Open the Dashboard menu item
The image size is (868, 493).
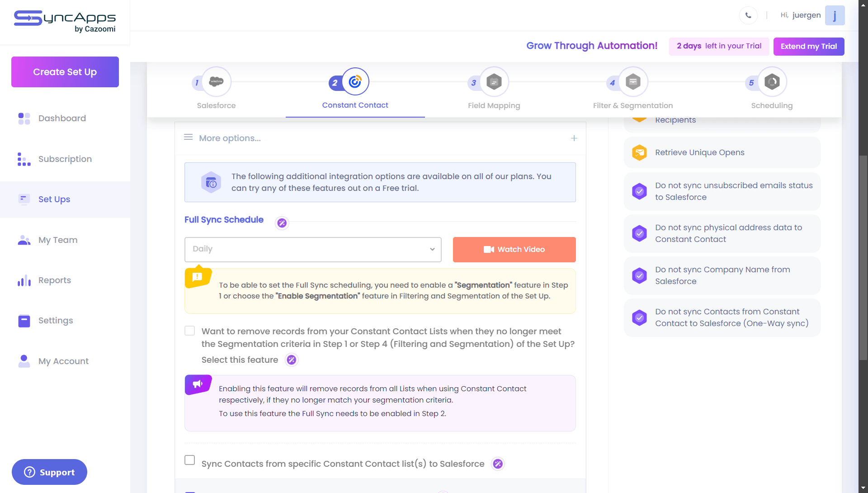point(62,119)
